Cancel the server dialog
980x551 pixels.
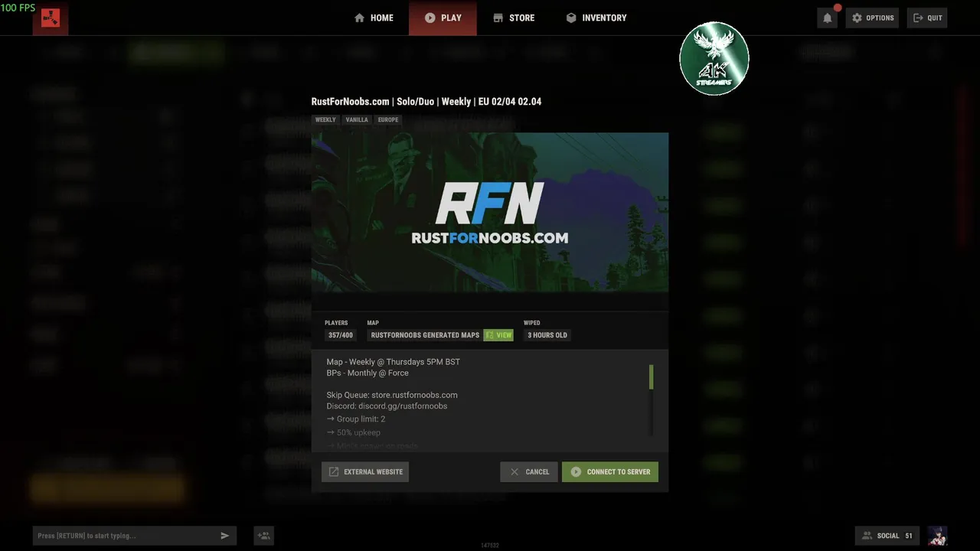[529, 472]
